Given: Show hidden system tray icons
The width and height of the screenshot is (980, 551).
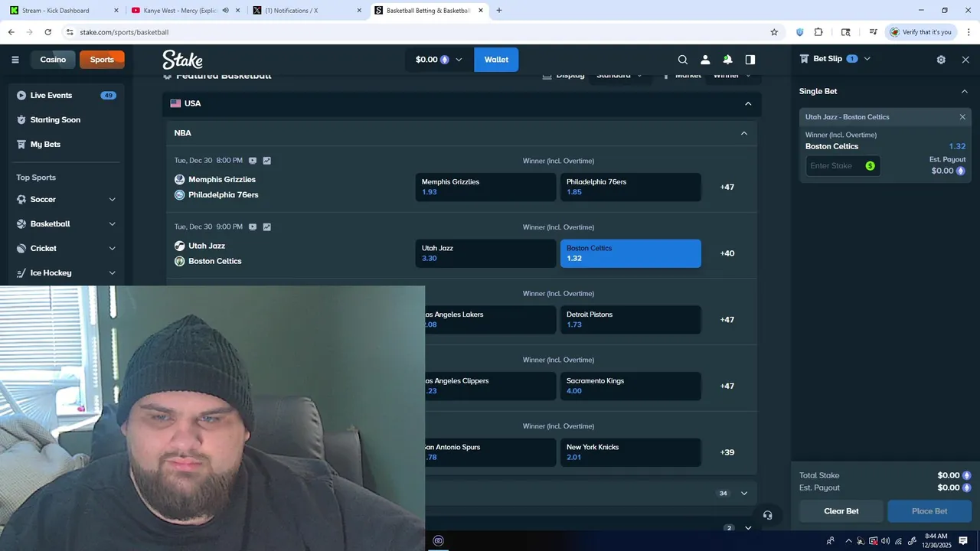Looking at the screenshot, I should coord(848,541).
